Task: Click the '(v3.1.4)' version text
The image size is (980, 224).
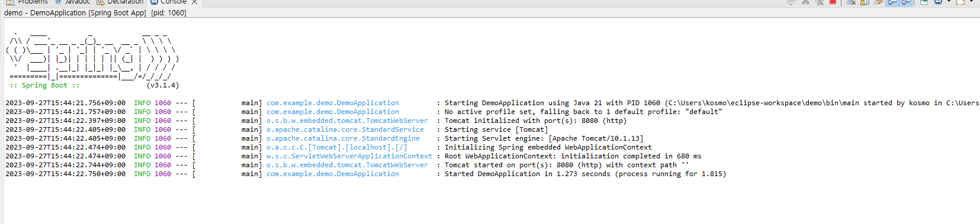Action: [x=163, y=85]
